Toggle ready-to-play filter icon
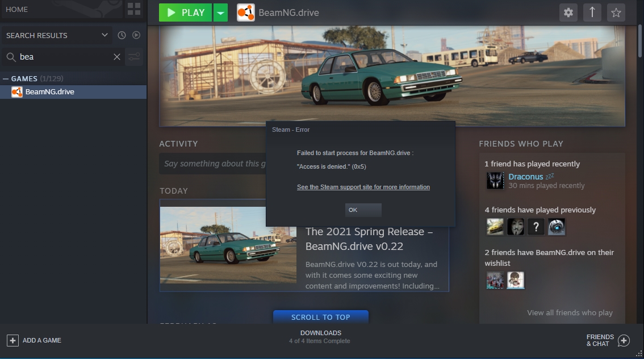 [x=136, y=35]
